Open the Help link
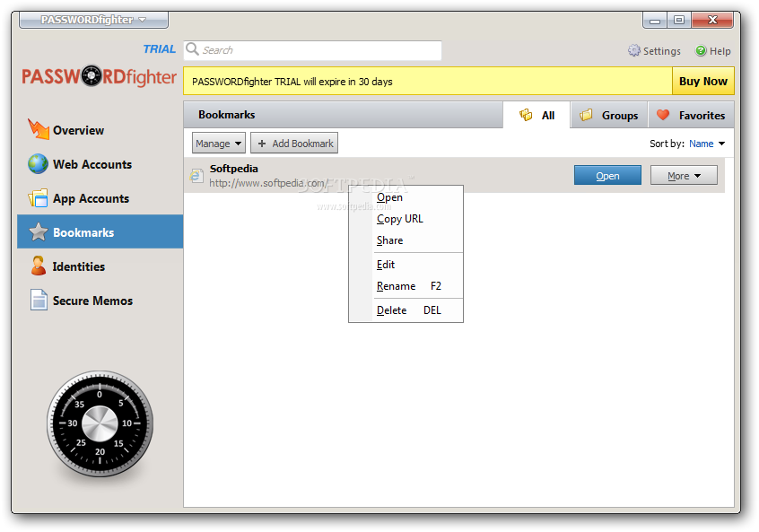 point(713,51)
